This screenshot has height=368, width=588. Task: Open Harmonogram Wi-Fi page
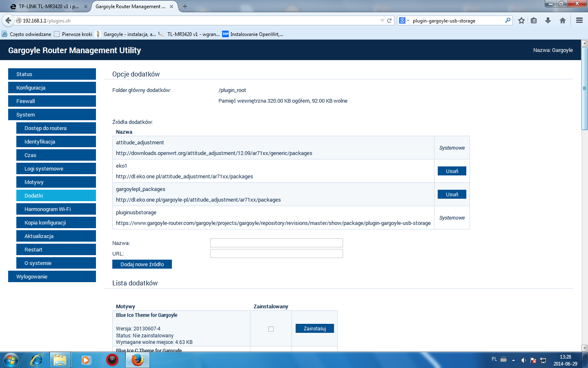click(x=56, y=209)
